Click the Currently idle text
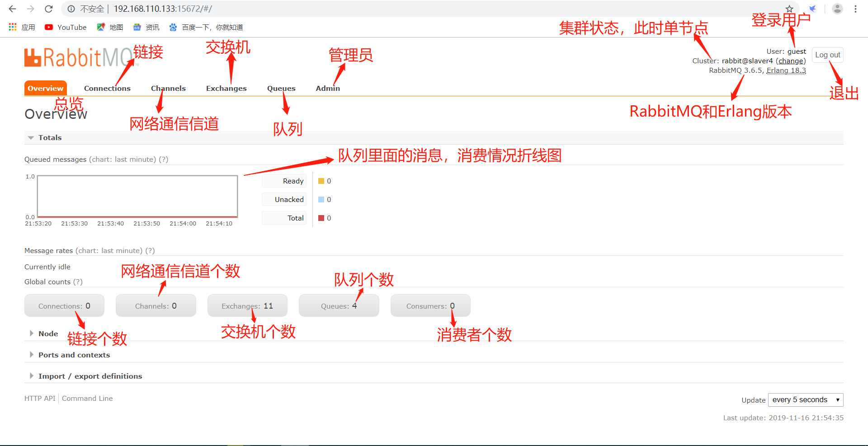 (x=47, y=267)
